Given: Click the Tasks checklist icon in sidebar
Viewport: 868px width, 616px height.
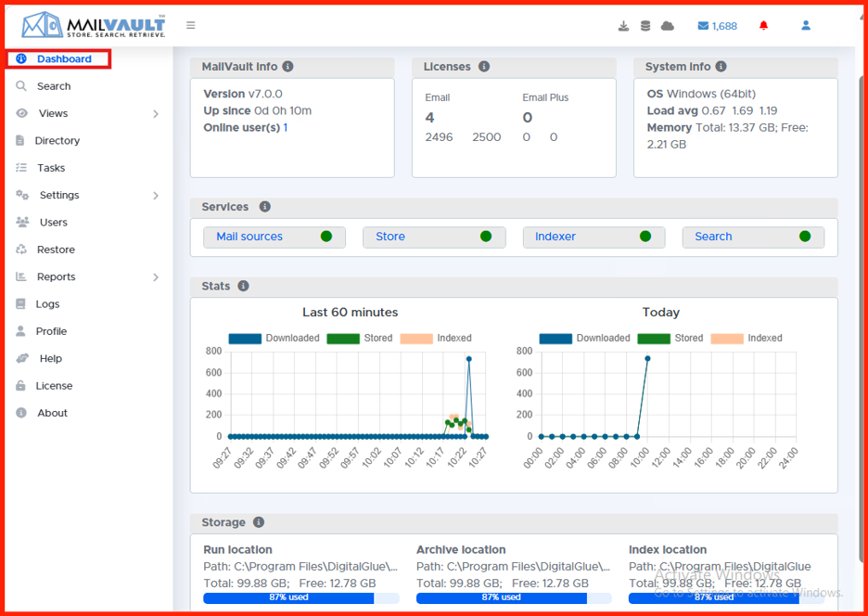Looking at the screenshot, I should point(21,167).
